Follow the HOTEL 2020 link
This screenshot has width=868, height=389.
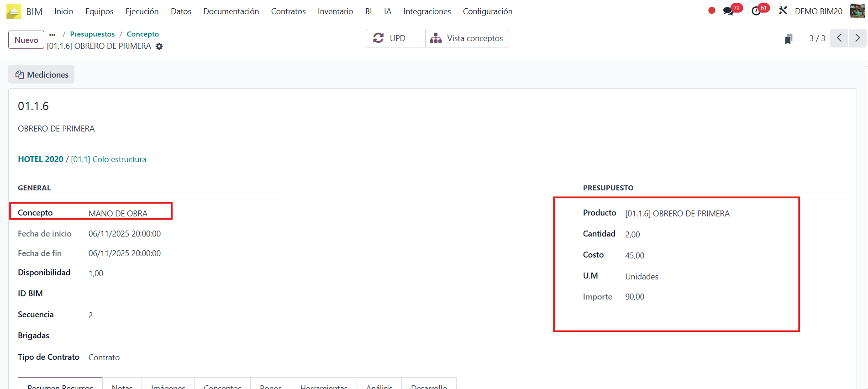pyautogui.click(x=41, y=159)
